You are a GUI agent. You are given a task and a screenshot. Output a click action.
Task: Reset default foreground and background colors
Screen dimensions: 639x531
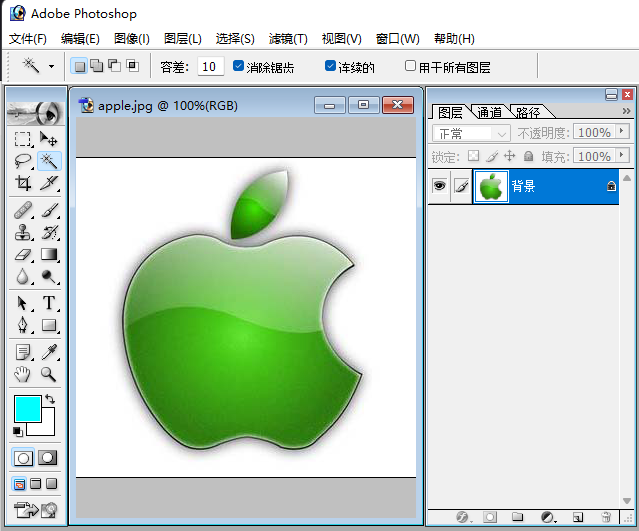pos(17,431)
